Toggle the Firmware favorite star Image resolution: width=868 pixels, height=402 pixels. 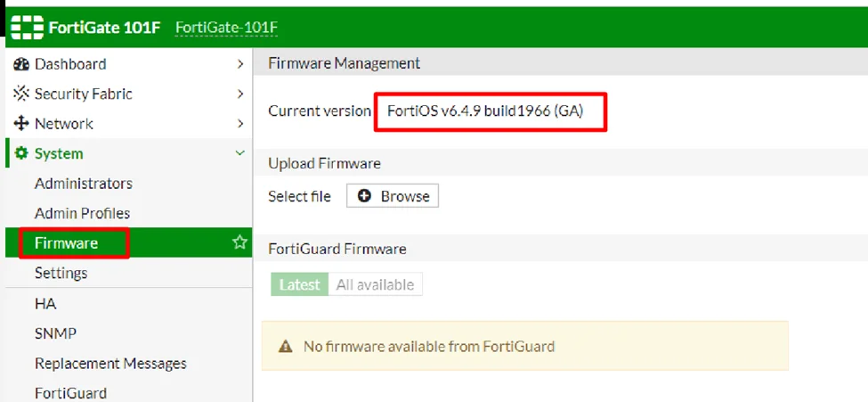(239, 242)
